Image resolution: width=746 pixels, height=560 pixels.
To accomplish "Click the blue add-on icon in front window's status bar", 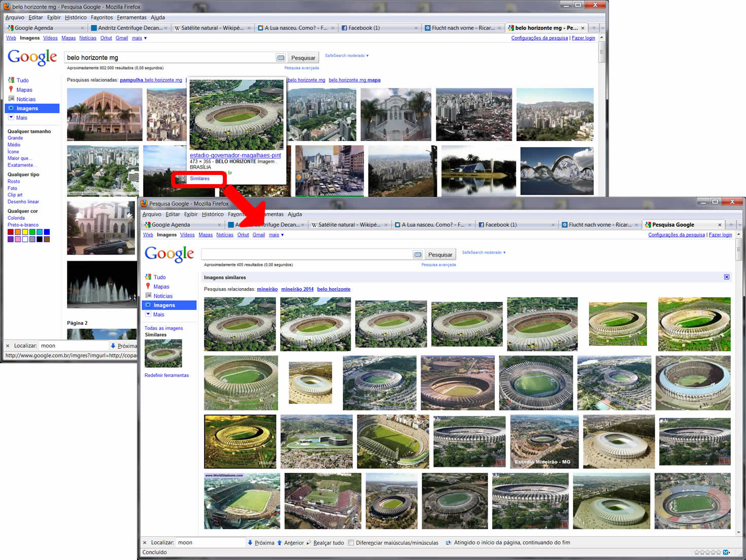I will point(726,552).
